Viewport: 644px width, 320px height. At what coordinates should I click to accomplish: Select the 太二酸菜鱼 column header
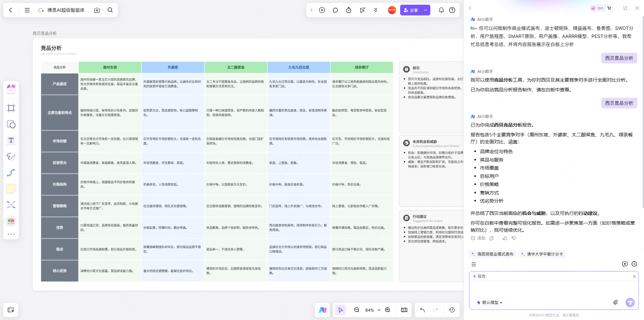pos(236,67)
